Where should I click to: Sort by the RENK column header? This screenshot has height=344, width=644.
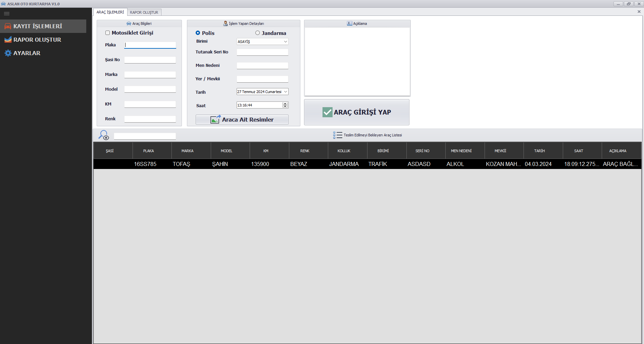pos(308,151)
